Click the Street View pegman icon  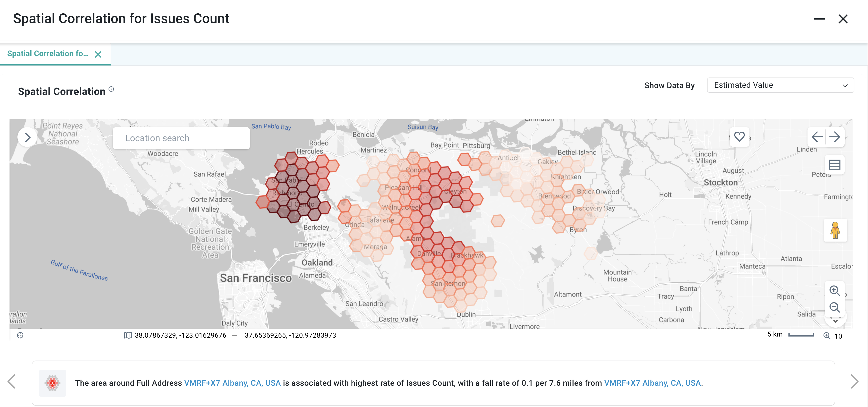click(x=835, y=230)
